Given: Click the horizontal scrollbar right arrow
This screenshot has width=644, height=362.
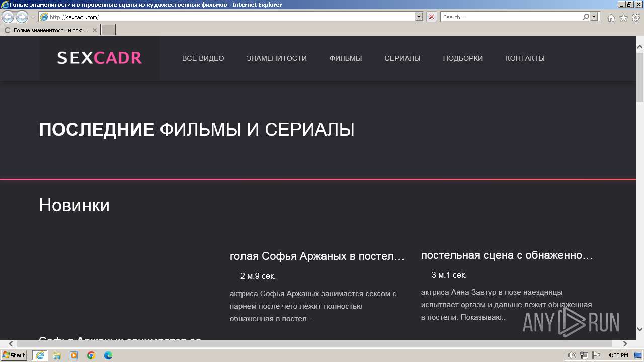Looking at the screenshot, I should pos(625,344).
